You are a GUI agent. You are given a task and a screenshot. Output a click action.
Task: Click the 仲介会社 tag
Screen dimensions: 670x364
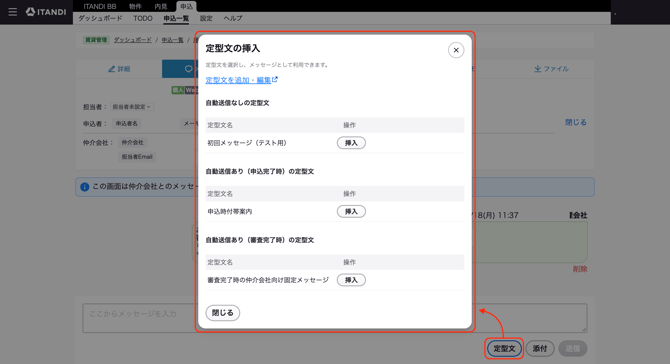point(132,142)
